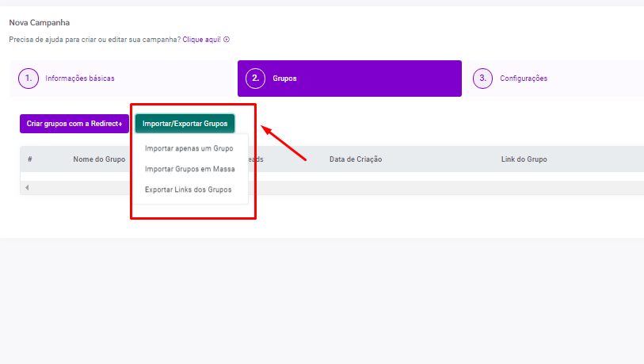644x364 pixels.
Task: Collapse the 'Importar/Exportar Grupos' dropdown
Action: coord(185,124)
